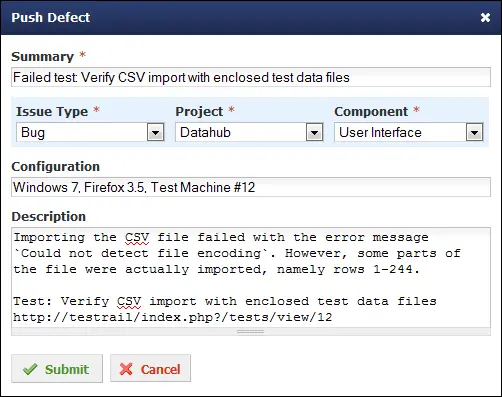This screenshot has height=397, width=502.
Task: Focus the Summary text field
Action: pos(251,77)
